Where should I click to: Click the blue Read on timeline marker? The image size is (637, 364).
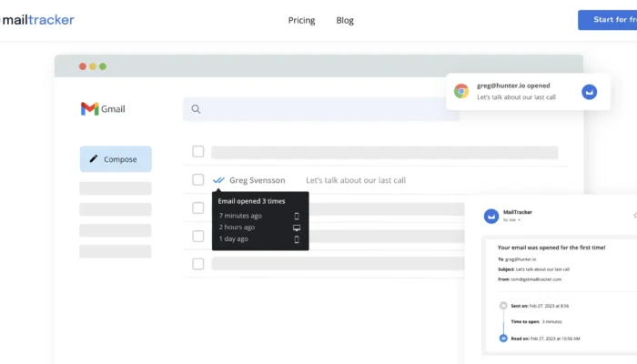pyautogui.click(x=503, y=338)
